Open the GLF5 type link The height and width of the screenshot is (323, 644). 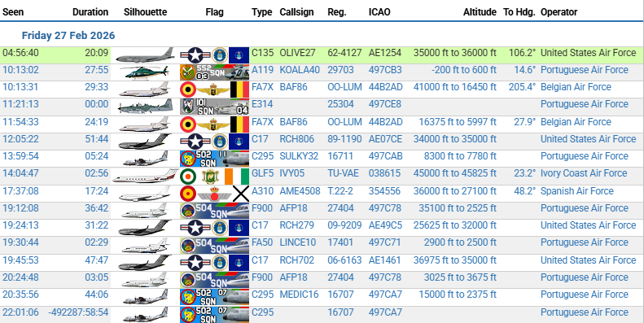[262, 173]
